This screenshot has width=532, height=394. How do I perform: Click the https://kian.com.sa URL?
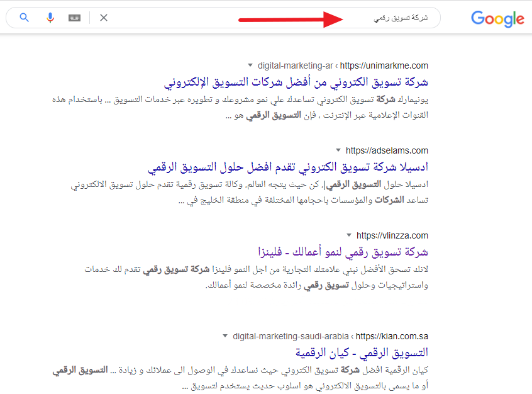pos(392,336)
